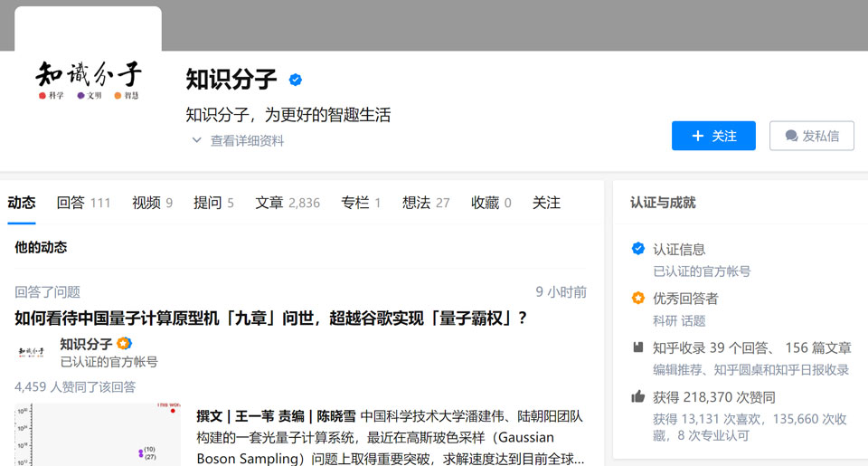The height and width of the screenshot is (466, 868).
Task: Click the 知识分子 profile avatar logo
Action: [x=88, y=81]
